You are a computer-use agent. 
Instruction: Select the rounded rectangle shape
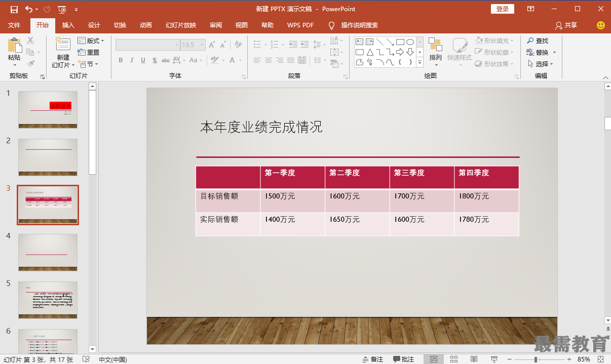point(359,52)
